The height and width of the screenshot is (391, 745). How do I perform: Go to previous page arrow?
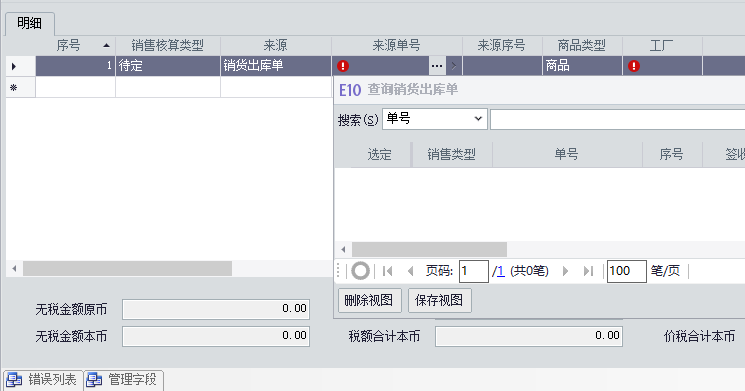411,271
